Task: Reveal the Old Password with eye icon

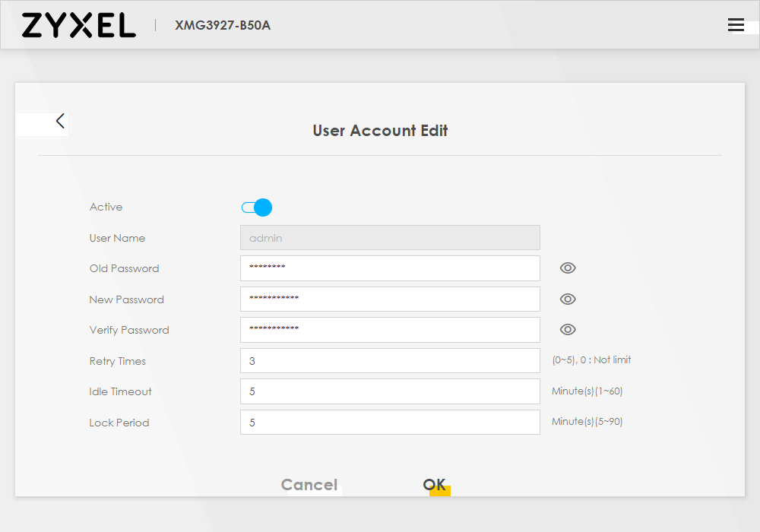Action: coord(568,268)
